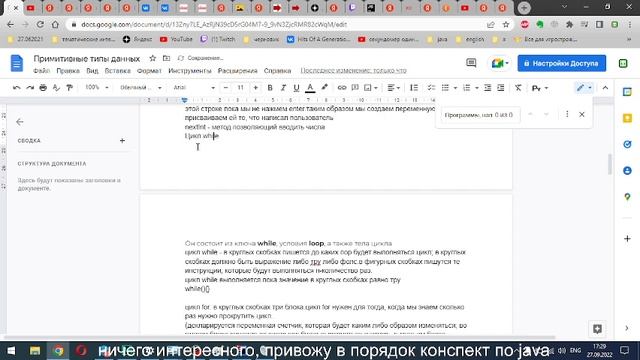Open the zoom level 100% dropdown

coord(96,87)
